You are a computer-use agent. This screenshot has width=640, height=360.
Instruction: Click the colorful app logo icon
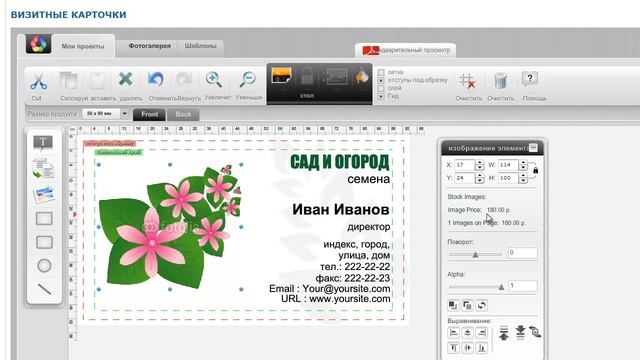pyautogui.click(x=38, y=44)
